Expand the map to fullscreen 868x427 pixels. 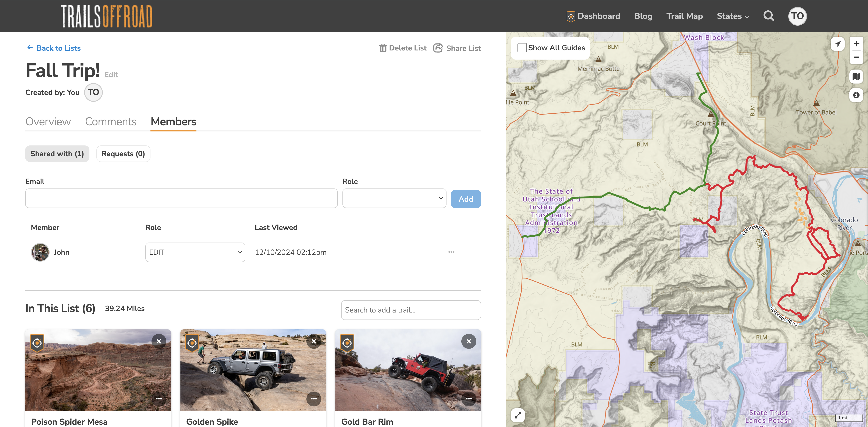click(518, 415)
